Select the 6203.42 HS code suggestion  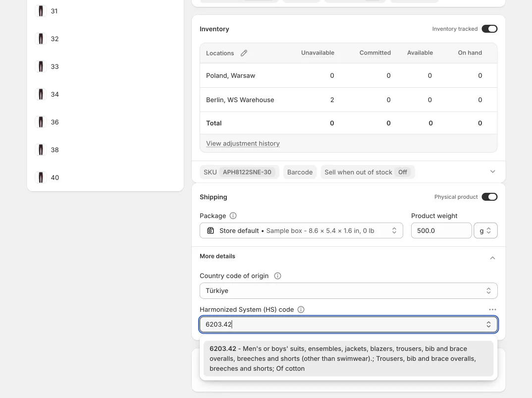(348, 359)
